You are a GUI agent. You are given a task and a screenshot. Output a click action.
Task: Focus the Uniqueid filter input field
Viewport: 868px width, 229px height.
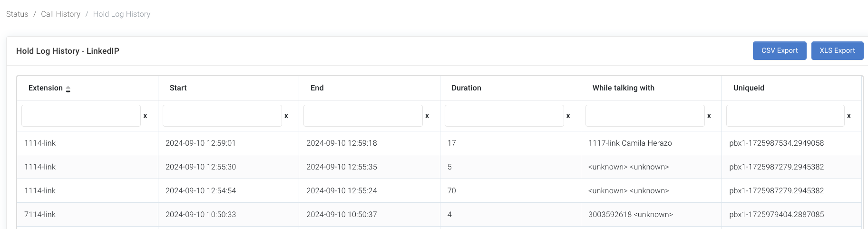(785, 116)
